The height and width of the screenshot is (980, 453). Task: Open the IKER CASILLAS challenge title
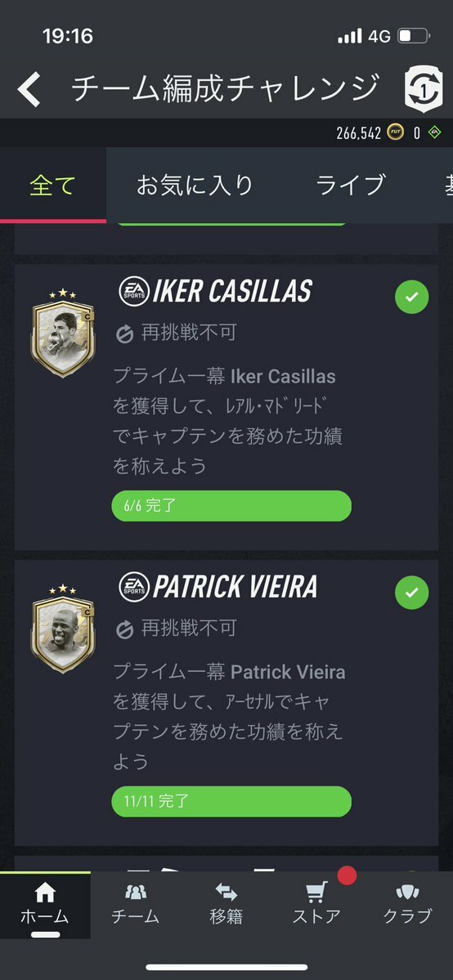tap(216, 292)
